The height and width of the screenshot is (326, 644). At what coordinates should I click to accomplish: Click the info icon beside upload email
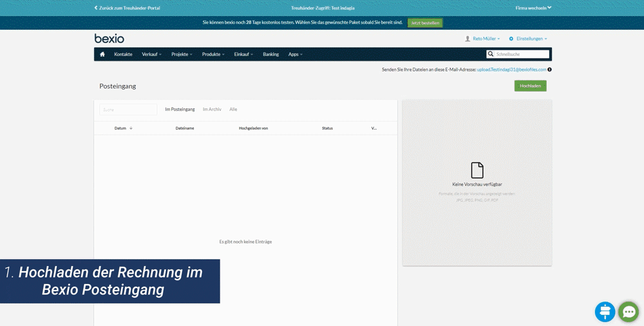549,70
